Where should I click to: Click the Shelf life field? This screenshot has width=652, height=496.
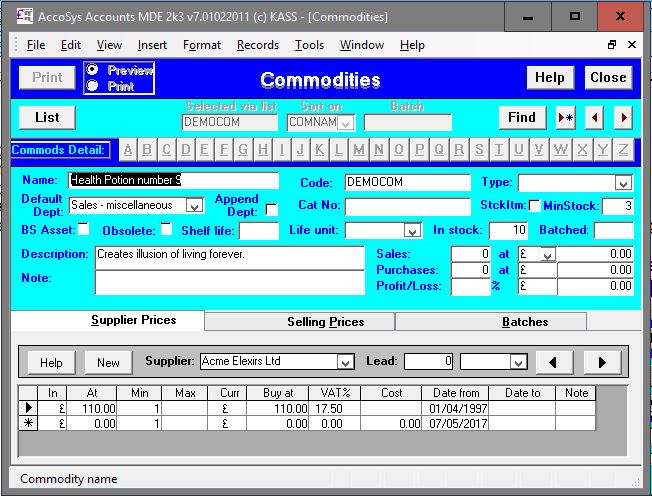(x=259, y=231)
